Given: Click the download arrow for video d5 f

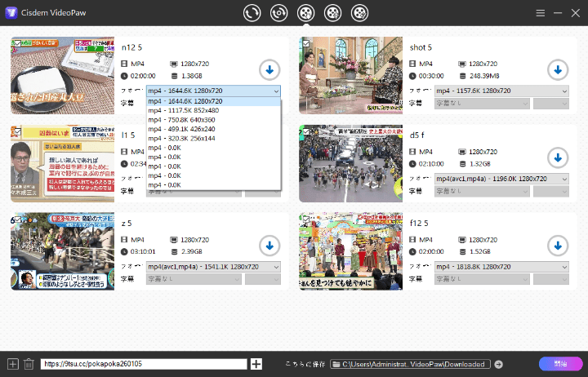Looking at the screenshot, I should [x=558, y=157].
